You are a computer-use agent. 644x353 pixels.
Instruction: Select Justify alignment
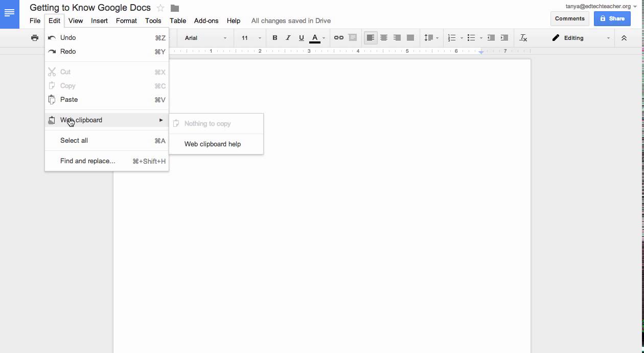[410, 38]
